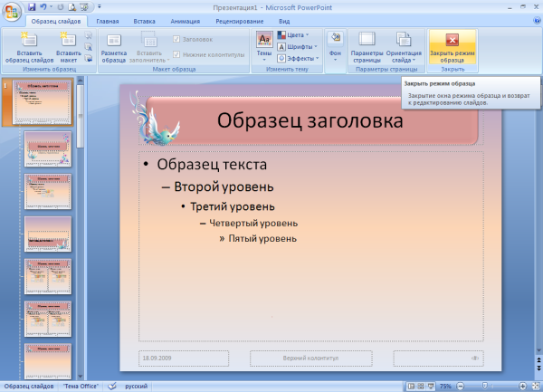Select the sixth comparison layout thumbnail

tap(48, 319)
